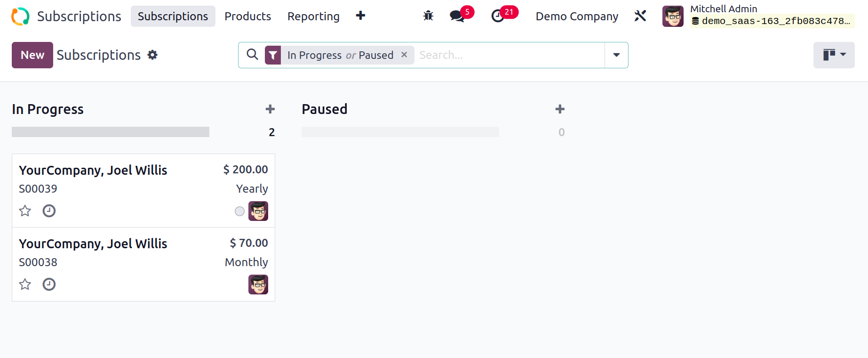Open the Mitchell Admin user menu
The image size is (868, 358).
(758, 16)
